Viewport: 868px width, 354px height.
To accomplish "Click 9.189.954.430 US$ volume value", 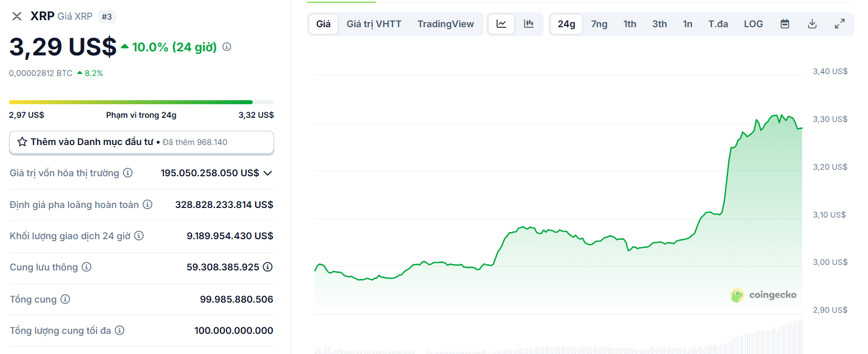I will pyautogui.click(x=230, y=236).
